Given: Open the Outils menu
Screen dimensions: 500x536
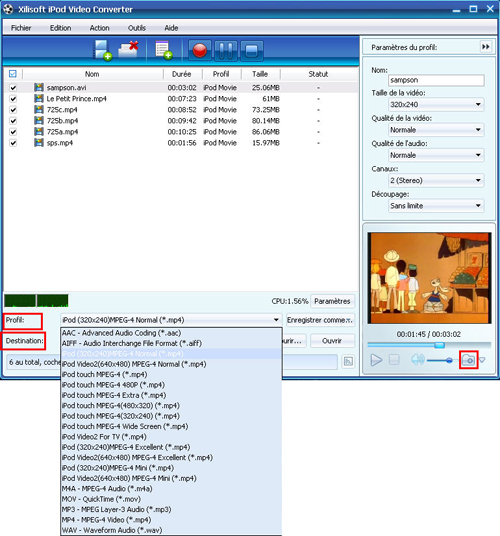Looking at the screenshot, I should (137, 28).
